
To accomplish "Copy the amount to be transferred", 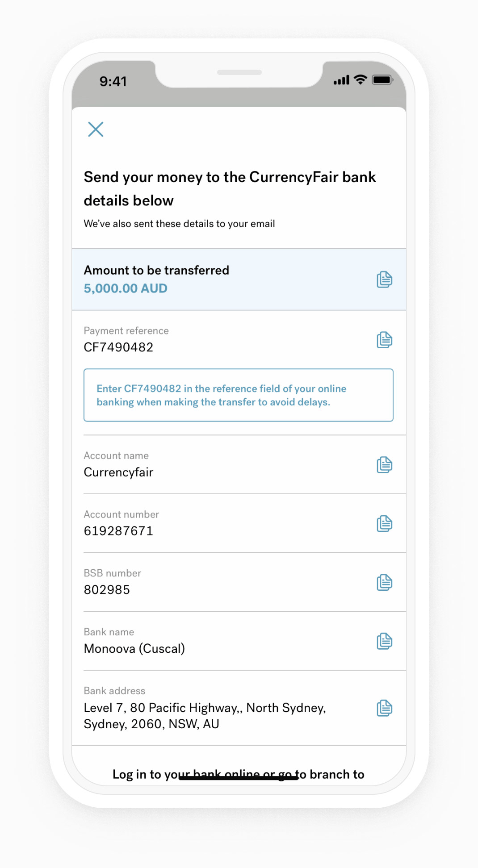I will [x=384, y=279].
